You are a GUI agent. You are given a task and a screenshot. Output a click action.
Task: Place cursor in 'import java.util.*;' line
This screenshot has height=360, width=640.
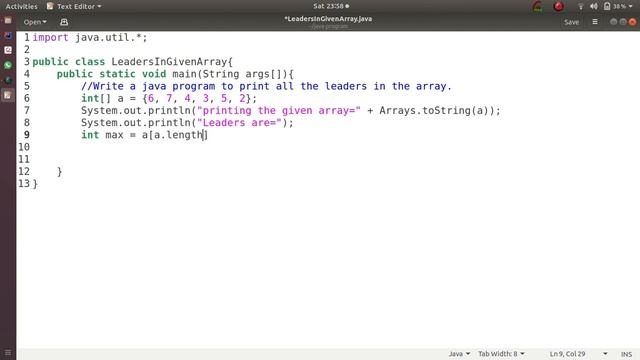coord(89,38)
